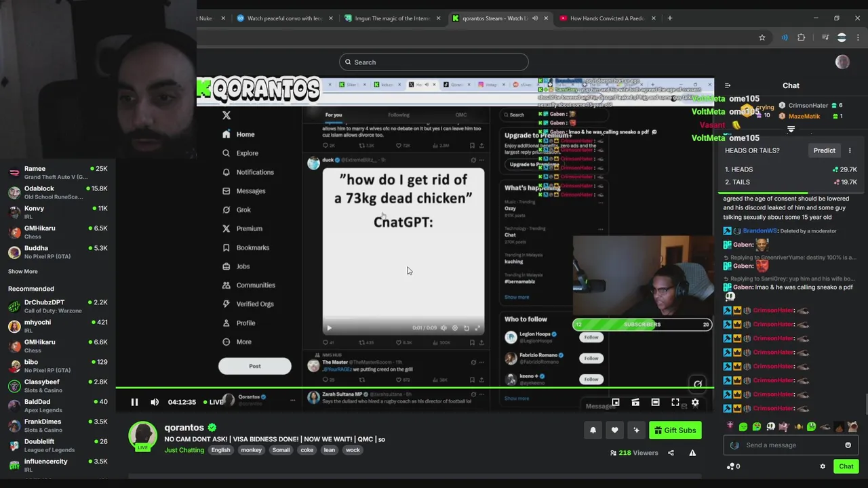This screenshot has height=488, width=868.
Task: Mute the qorantos Stream tab audio icon
Action: (x=535, y=18)
